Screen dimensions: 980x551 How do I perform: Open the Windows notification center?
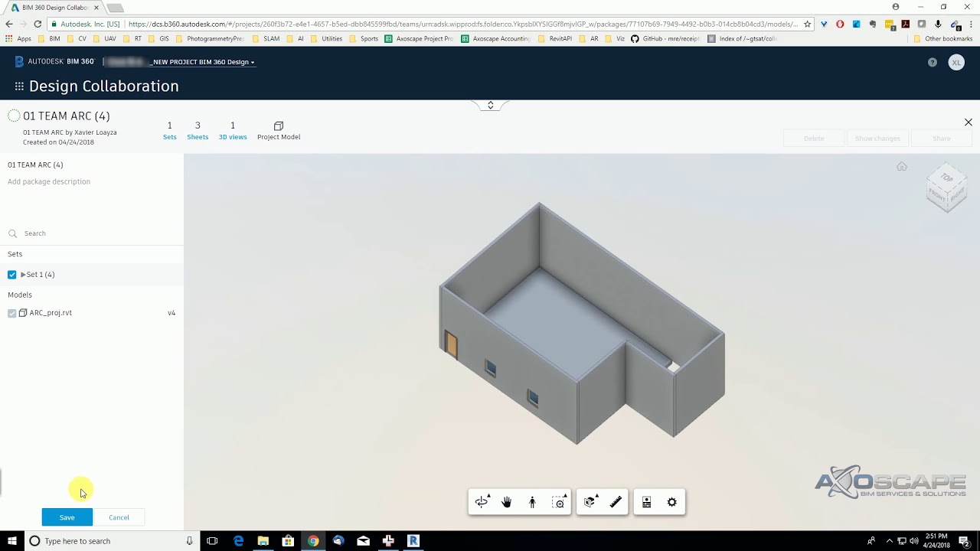click(964, 541)
